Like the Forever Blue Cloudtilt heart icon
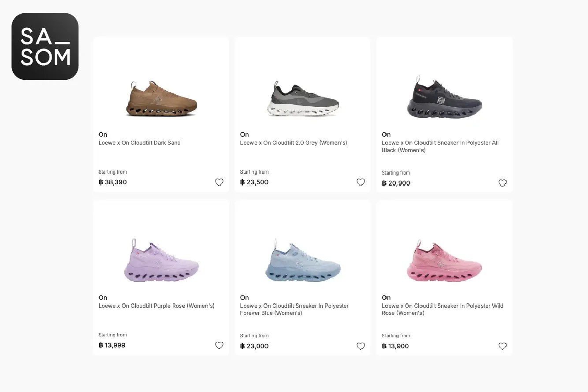588x392 pixels. point(361,346)
